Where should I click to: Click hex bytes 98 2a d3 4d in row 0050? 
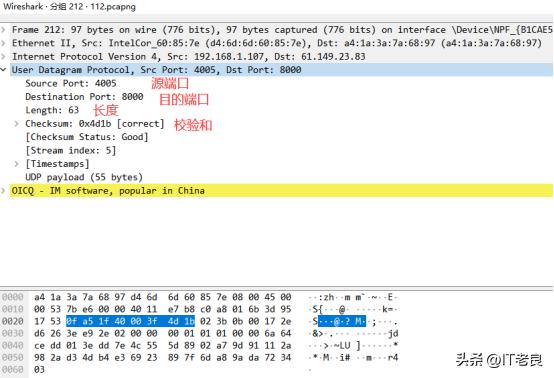tap(64, 358)
